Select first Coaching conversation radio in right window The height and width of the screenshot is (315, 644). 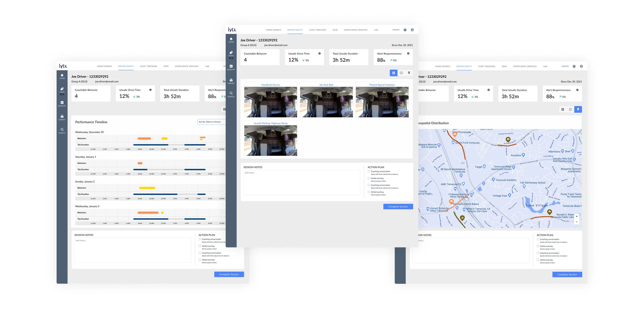538,239
